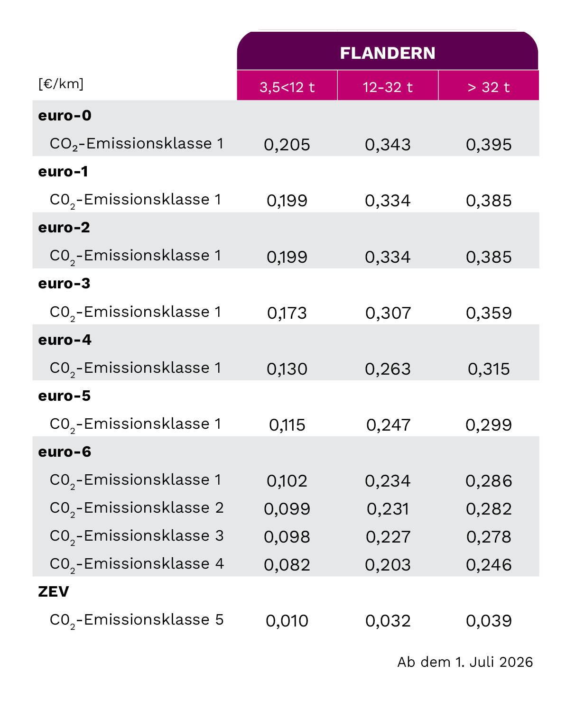The width and height of the screenshot is (566, 728).
Task: Click the FLANDERN table header
Action: click(387, 53)
